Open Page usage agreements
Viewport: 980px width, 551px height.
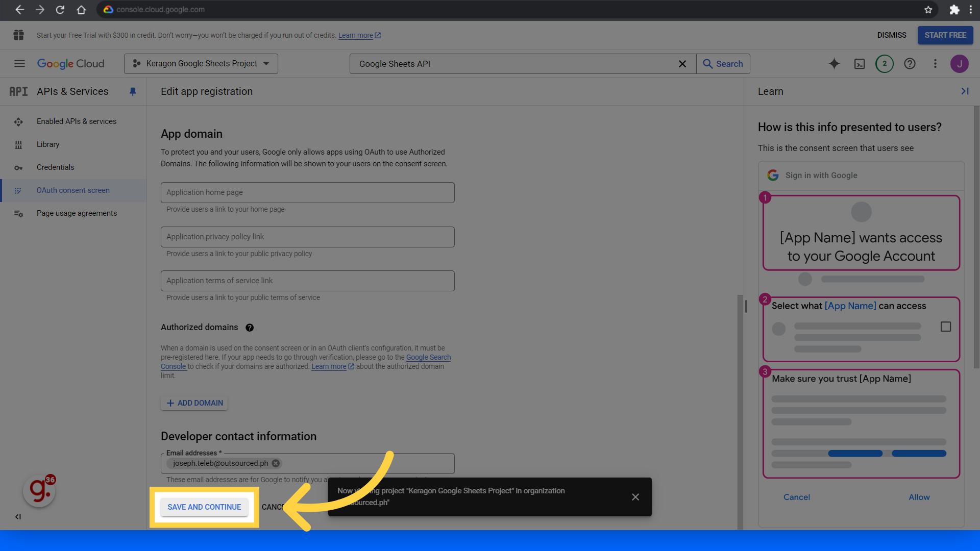(77, 213)
